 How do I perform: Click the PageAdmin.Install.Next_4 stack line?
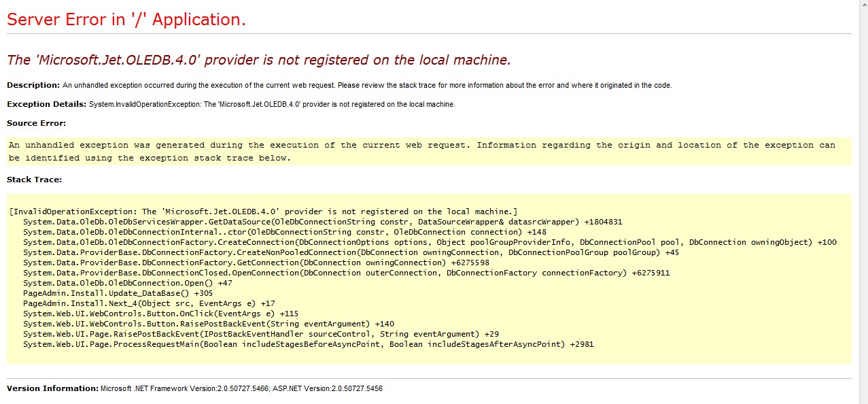[x=149, y=303]
